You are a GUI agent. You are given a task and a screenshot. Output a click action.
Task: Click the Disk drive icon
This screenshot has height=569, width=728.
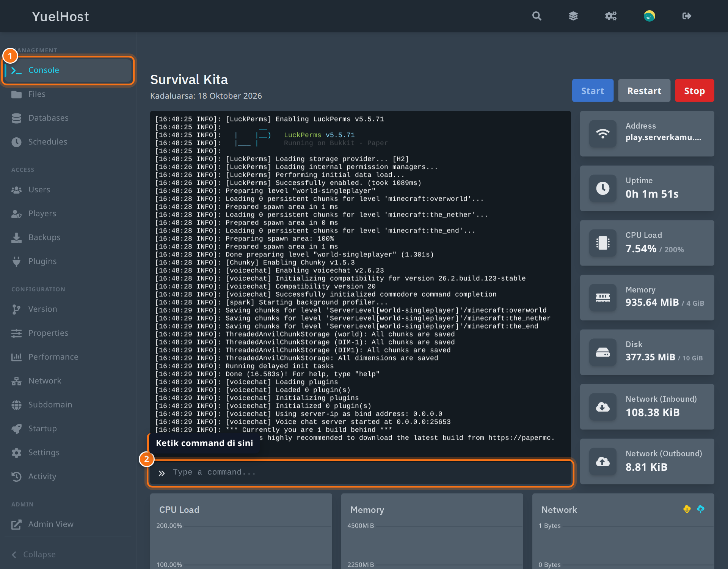point(602,352)
